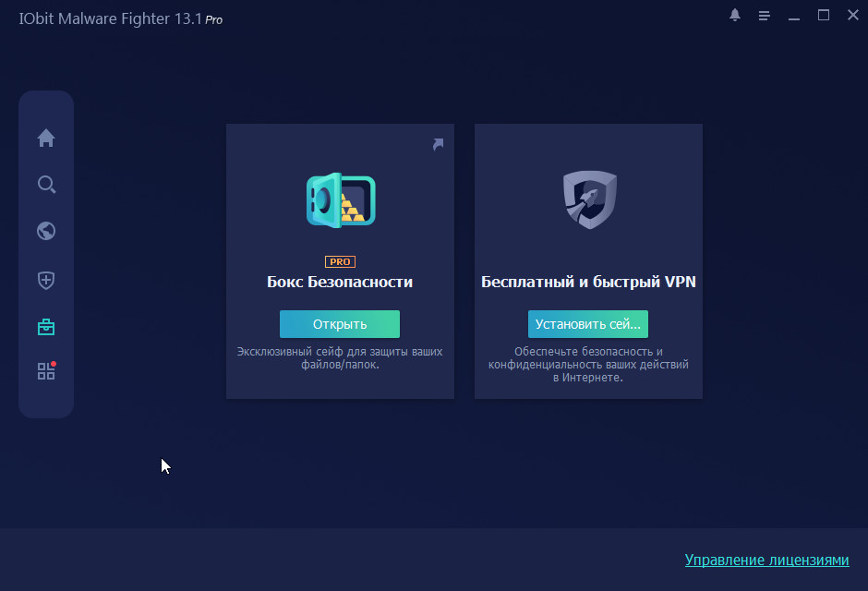This screenshot has height=591, width=868.
Task: Open Action Center grid icon with red dot
Action: pyautogui.click(x=46, y=371)
